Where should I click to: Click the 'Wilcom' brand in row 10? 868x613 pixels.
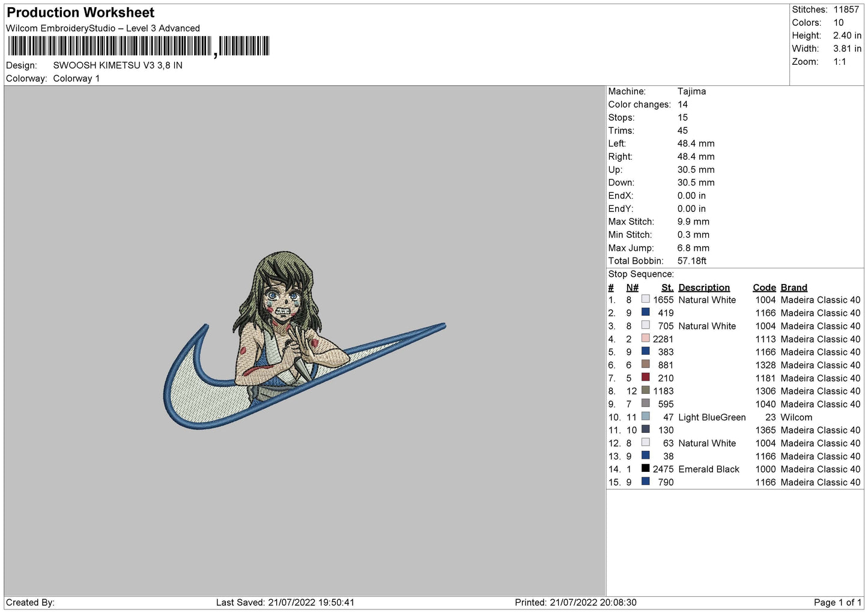coord(797,417)
